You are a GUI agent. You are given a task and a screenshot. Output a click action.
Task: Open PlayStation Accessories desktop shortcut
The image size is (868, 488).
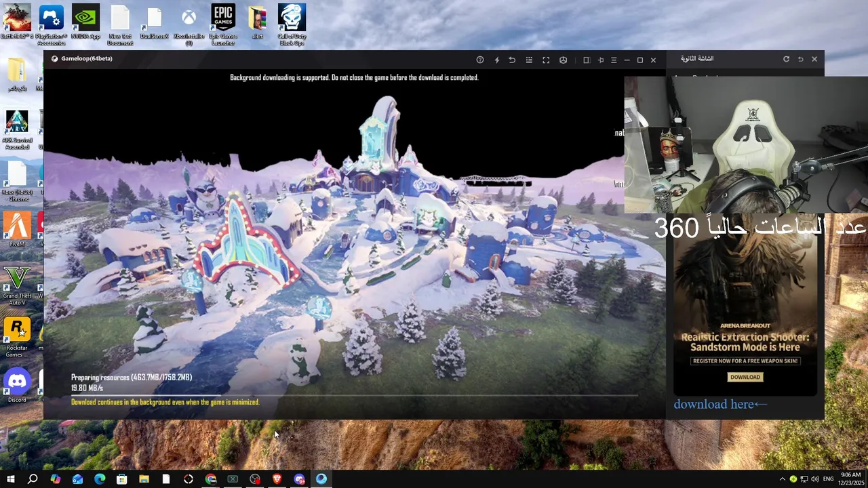[52, 24]
